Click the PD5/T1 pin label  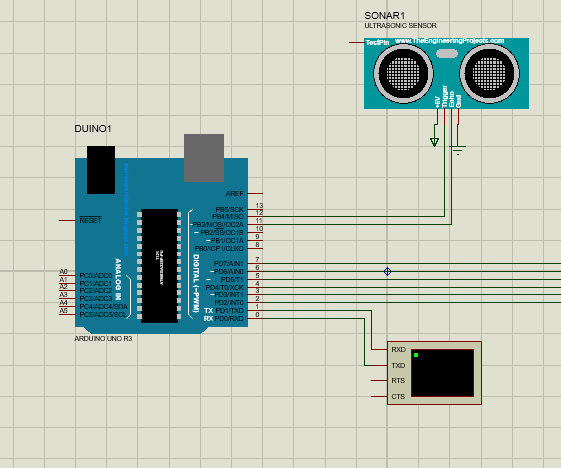232,279
